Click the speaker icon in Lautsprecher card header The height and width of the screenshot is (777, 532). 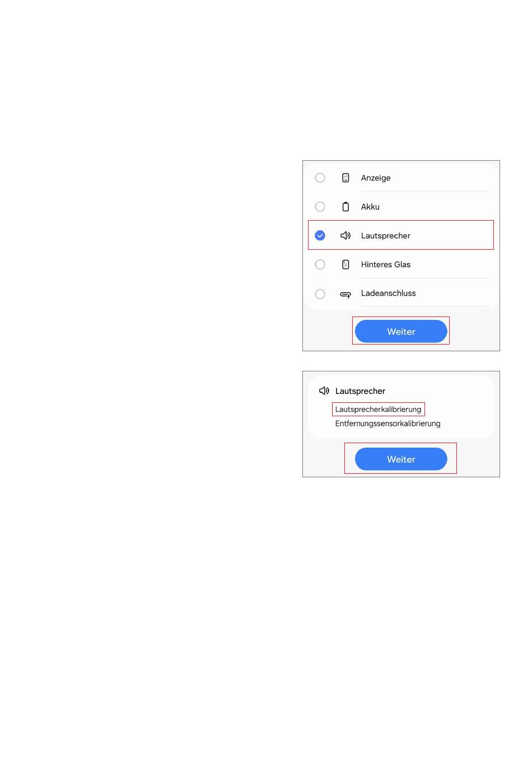pos(324,390)
